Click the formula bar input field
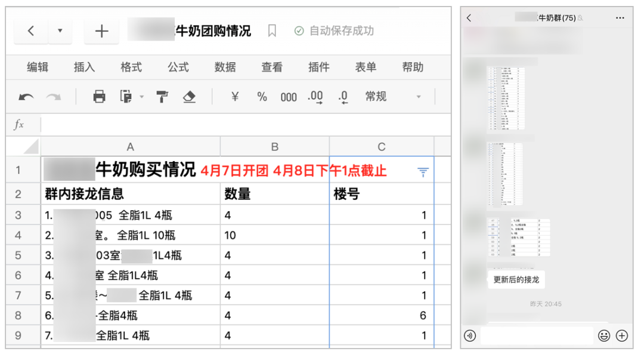The height and width of the screenshot is (354, 644). click(239, 125)
